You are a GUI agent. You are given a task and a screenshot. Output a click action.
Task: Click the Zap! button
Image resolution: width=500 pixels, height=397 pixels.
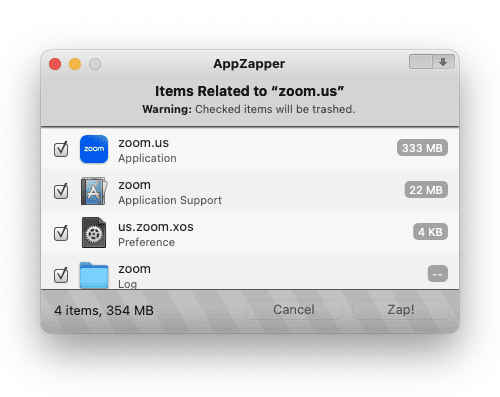click(x=401, y=310)
